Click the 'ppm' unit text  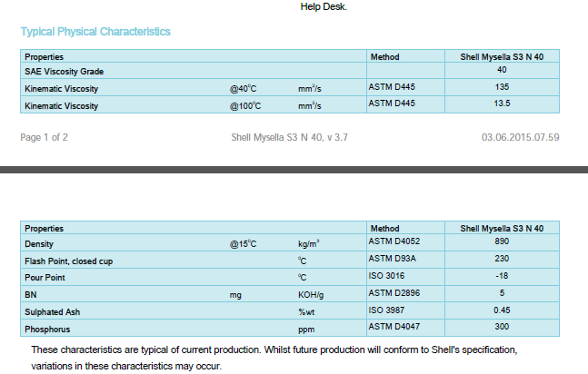tap(306, 330)
